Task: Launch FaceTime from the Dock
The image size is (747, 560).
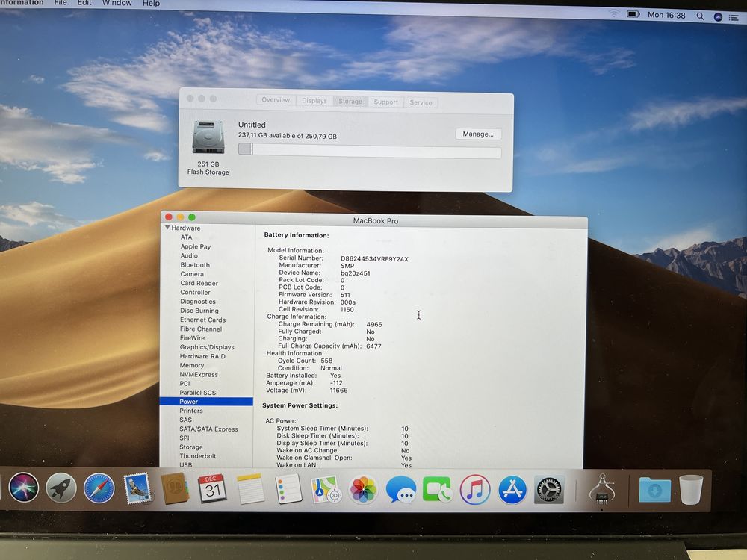Action: click(437, 490)
